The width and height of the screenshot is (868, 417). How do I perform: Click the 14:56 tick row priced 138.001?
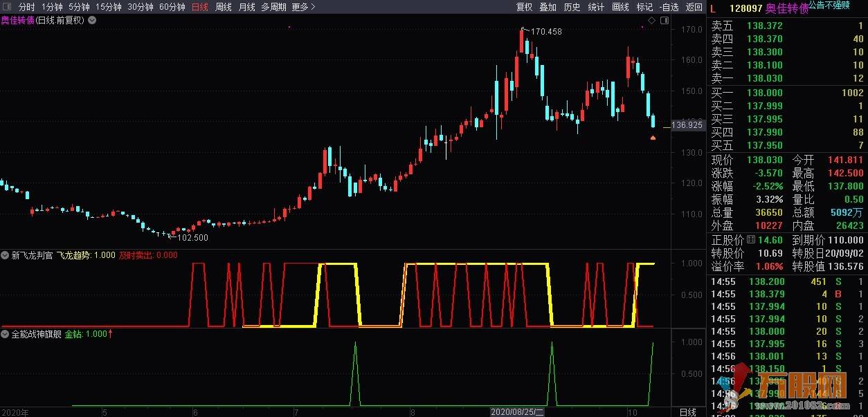pyautogui.click(x=788, y=356)
